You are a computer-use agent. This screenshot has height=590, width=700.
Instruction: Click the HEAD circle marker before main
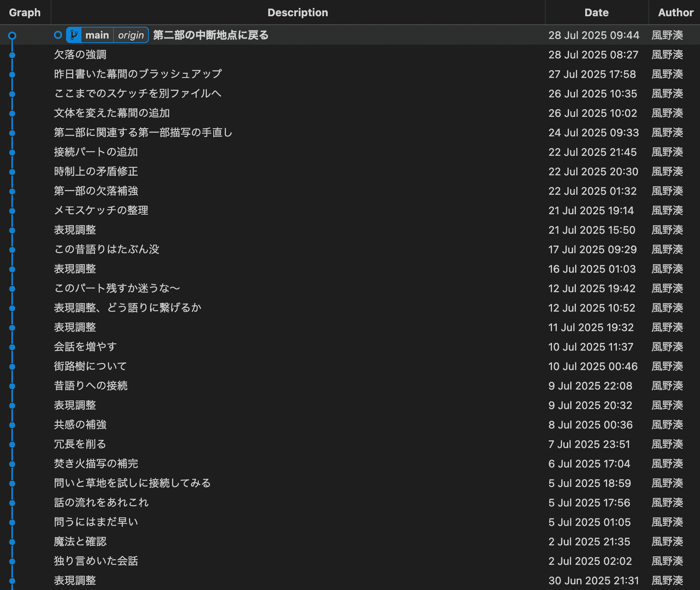point(58,35)
